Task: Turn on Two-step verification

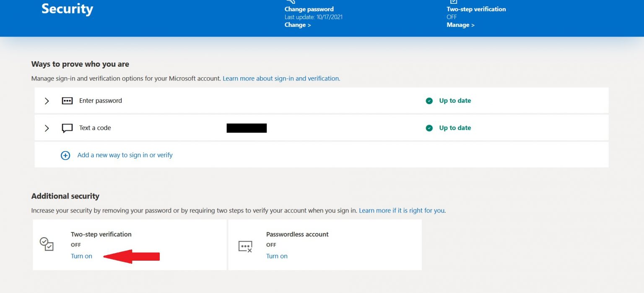Action: 81,256
